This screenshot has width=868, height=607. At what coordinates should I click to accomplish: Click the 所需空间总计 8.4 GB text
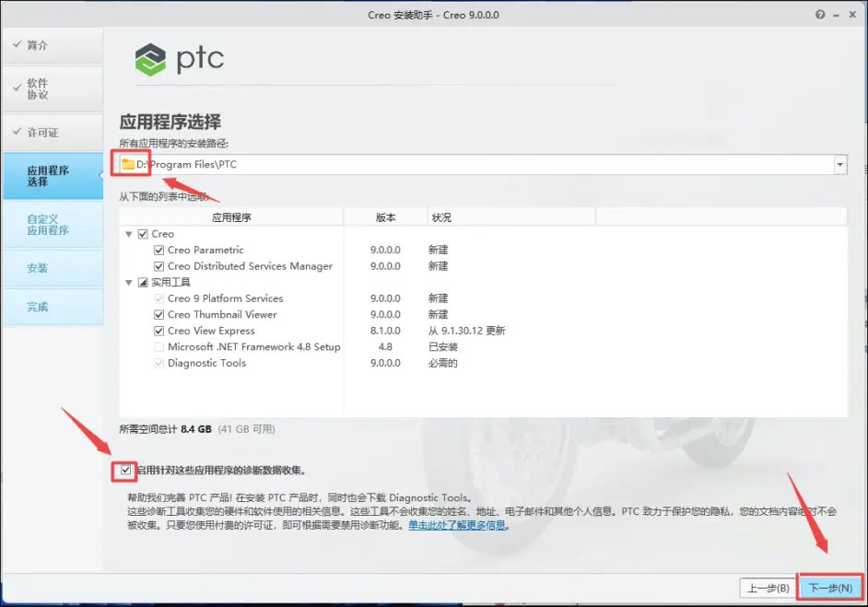[x=166, y=429]
